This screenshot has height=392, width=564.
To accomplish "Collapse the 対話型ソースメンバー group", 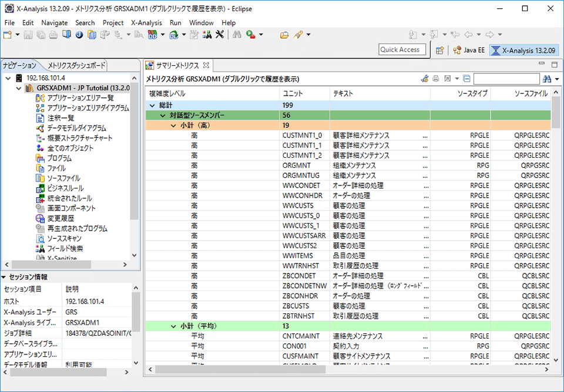I will (163, 116).
